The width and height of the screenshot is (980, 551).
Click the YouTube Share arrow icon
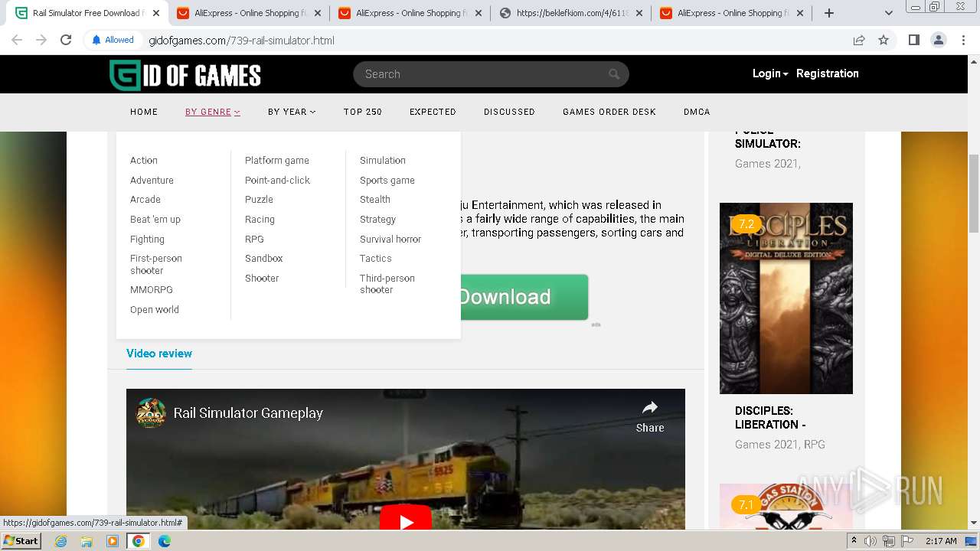[649, 407]
